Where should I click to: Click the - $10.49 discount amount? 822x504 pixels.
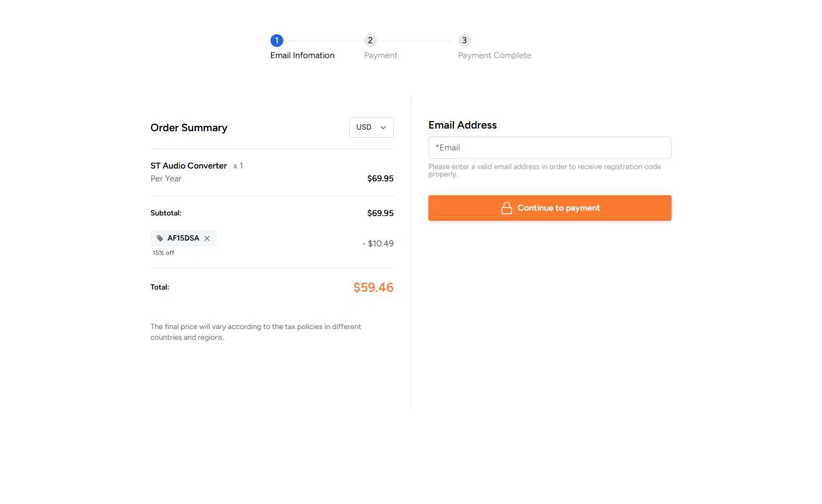tap(378, 244)
